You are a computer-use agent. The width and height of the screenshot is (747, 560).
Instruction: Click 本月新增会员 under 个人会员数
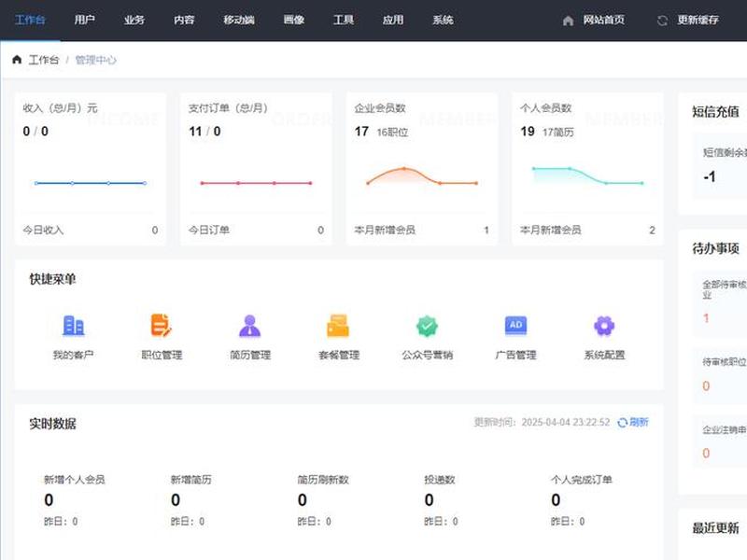tap(550, 230)
